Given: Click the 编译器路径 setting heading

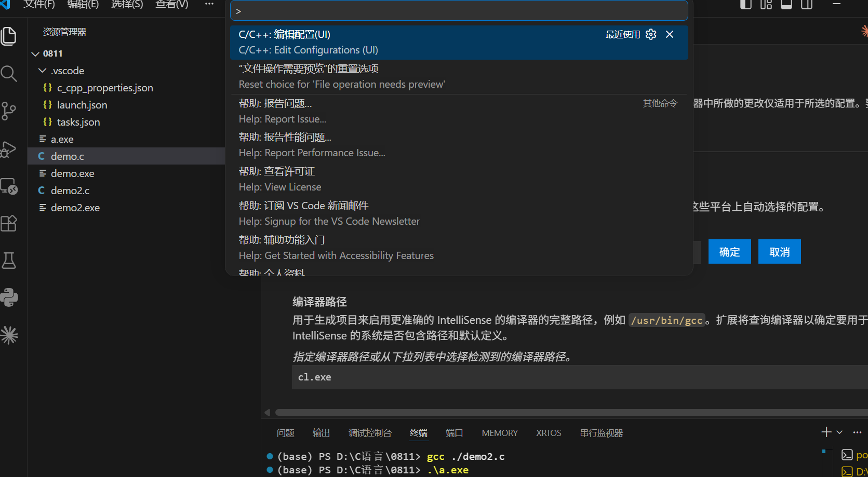Looking at the screenshot, I should tap(319, 302).
